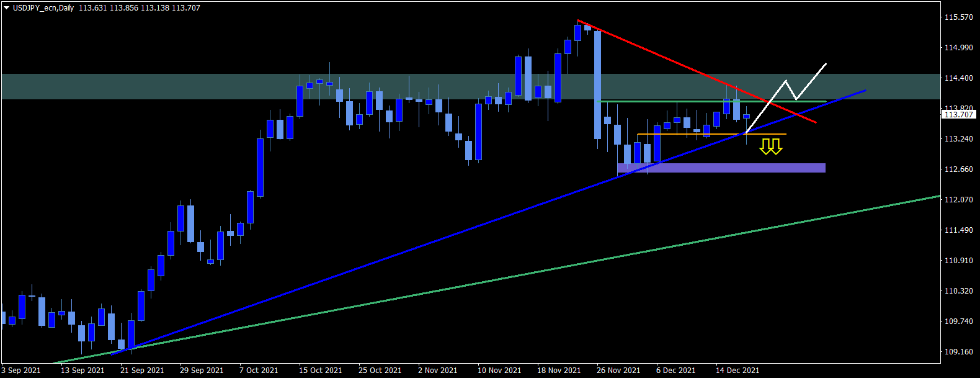980x378 pixels.
Task: Click the 113.240 price level label
Action: pyautogui.click(x=958, y=139)
